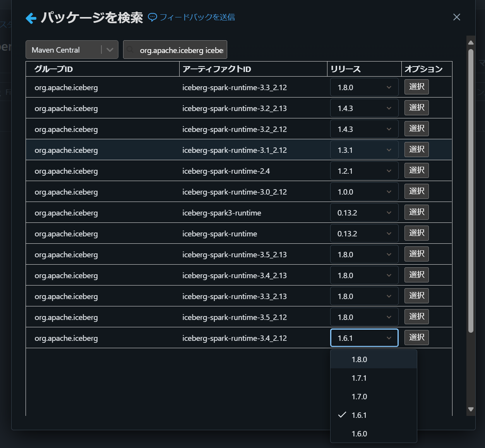This screenshot has height=448, width=485.
Task: Click artifact text iceberg-spark-runtime-2.4
Action: [226, 171]
